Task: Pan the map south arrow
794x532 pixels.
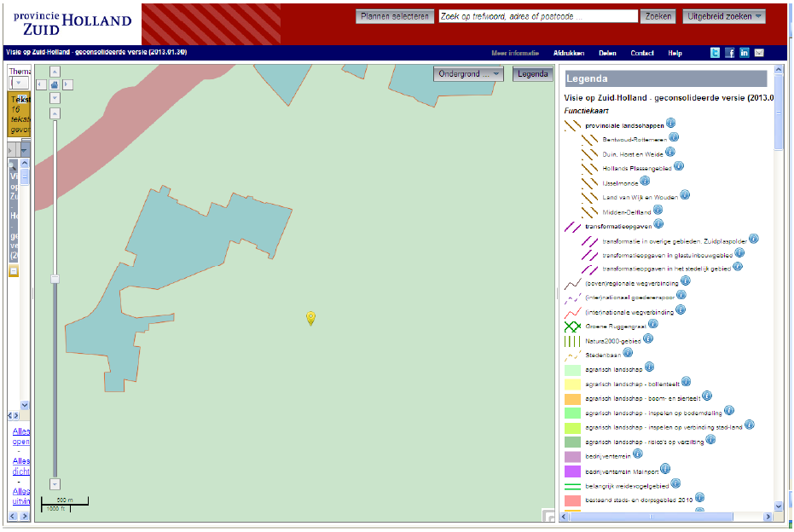Action: (55, 98)
